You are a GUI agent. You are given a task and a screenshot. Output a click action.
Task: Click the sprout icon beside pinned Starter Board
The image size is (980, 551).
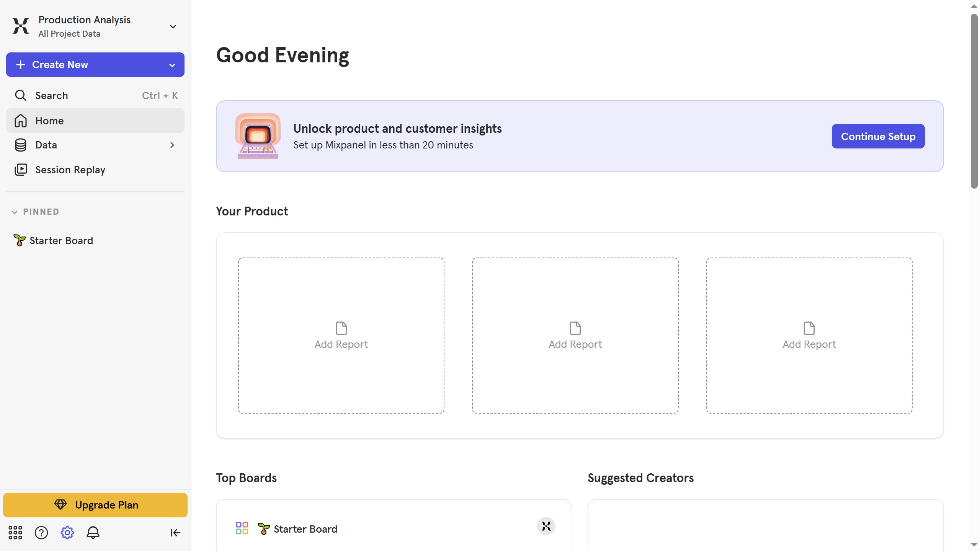tap(19, 240)
